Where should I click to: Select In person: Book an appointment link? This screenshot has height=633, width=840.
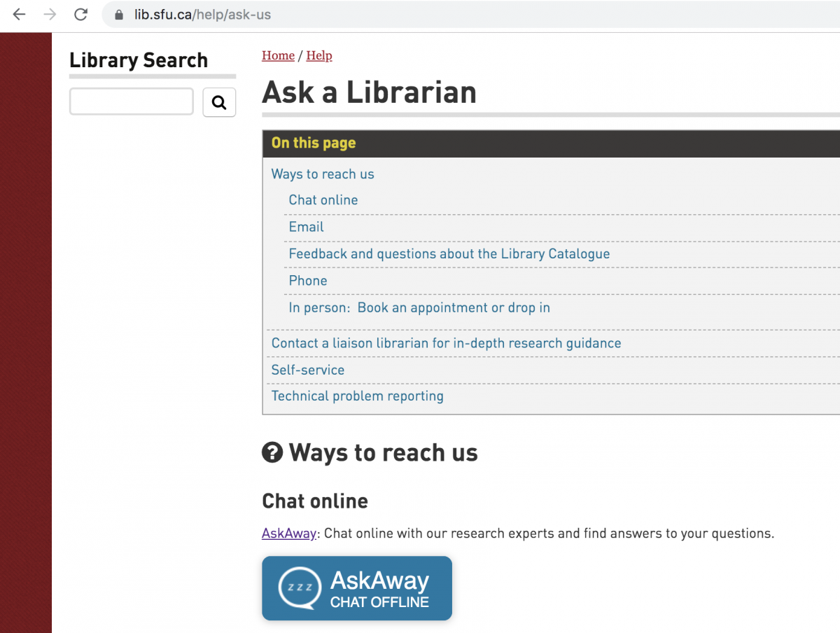pyautogui.click(x=419, y=308)
